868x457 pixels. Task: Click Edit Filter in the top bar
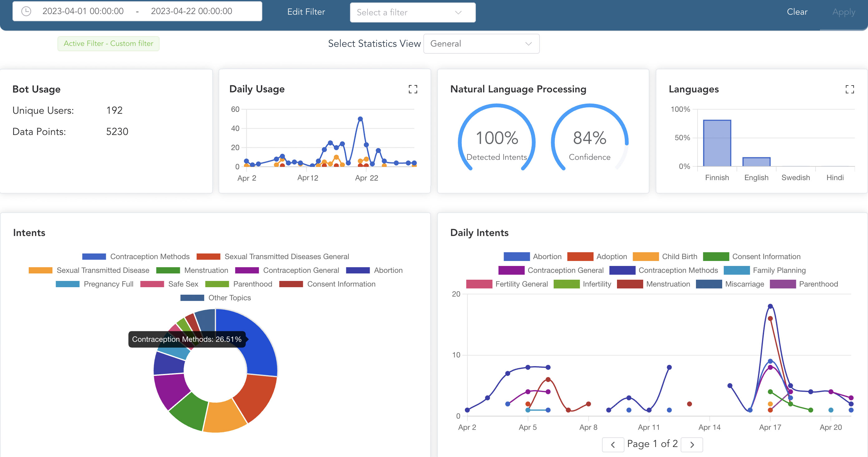pos(306,12)
